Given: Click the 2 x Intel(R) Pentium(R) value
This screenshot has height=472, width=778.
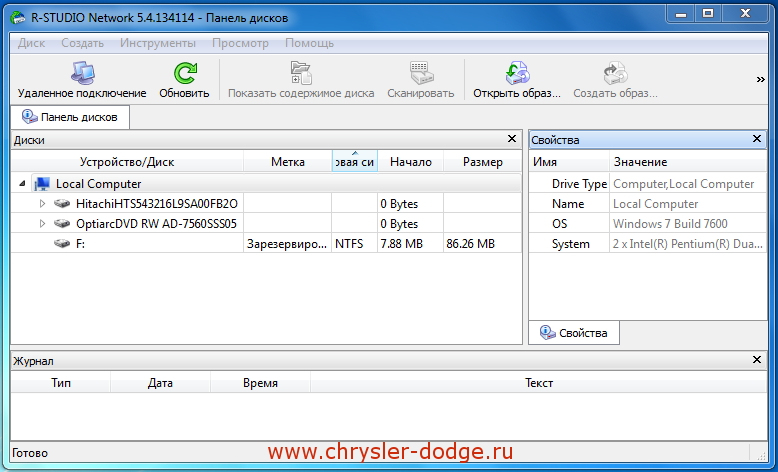Looking at the screenshot, I should pos(688,244).
